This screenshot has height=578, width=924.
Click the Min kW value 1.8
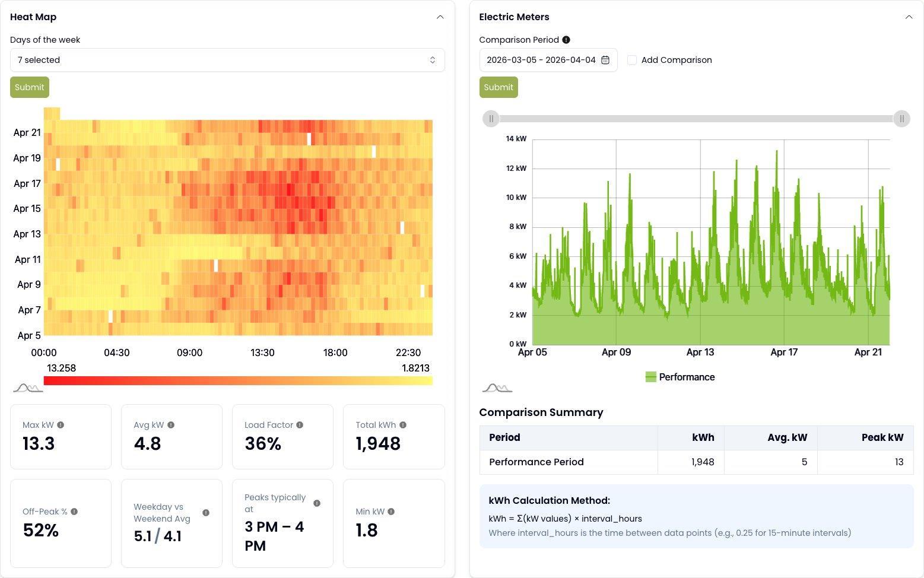coord(367,531)
